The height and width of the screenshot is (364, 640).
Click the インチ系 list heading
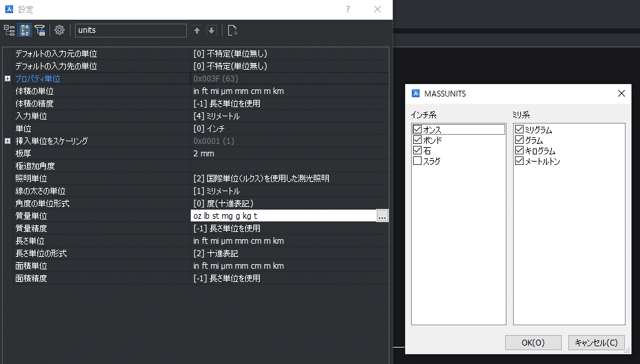coord(424,115)
